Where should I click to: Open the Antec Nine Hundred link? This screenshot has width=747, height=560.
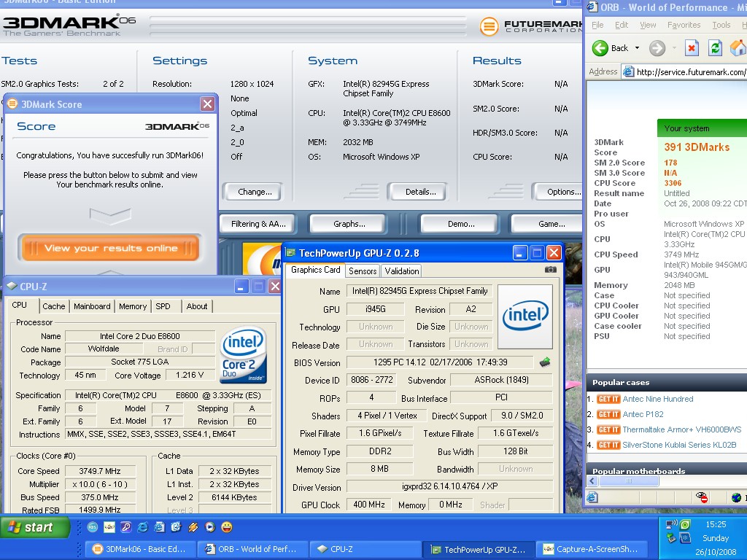tap(657, 399)
